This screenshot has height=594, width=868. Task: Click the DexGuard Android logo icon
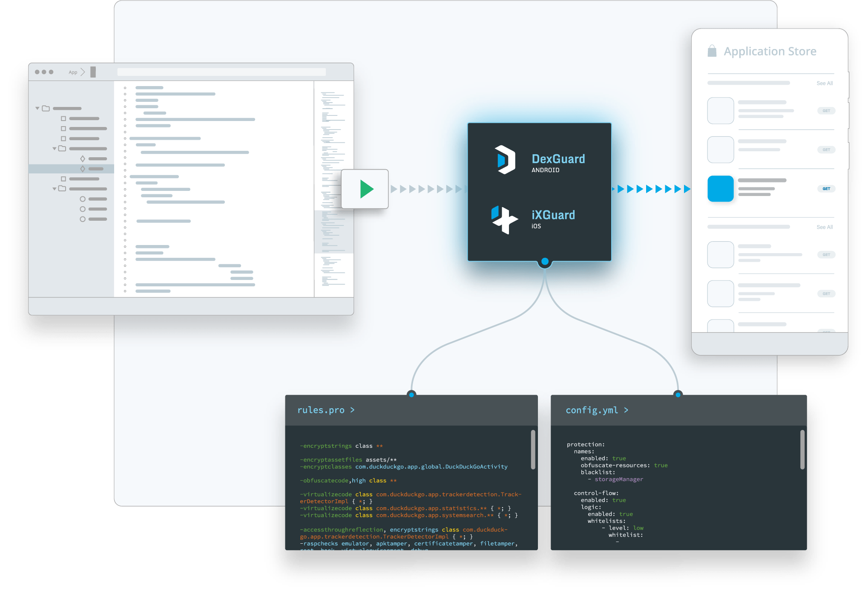click(505, 160)
